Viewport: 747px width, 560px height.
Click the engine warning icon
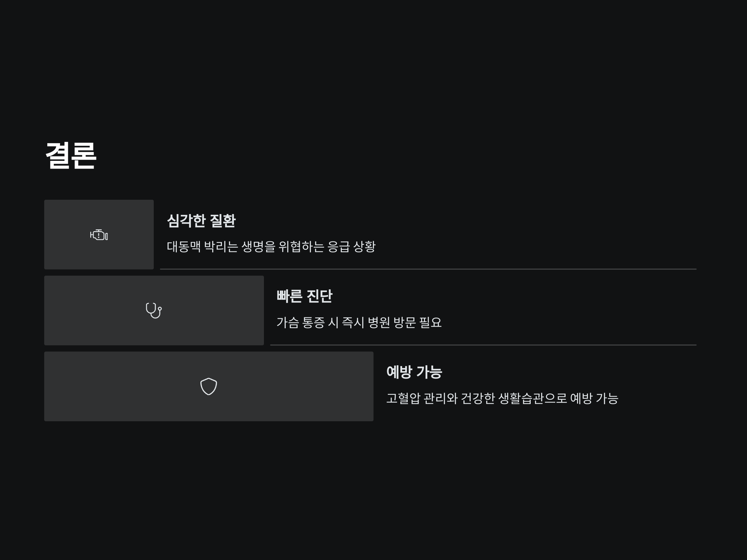tap(99, 235)
